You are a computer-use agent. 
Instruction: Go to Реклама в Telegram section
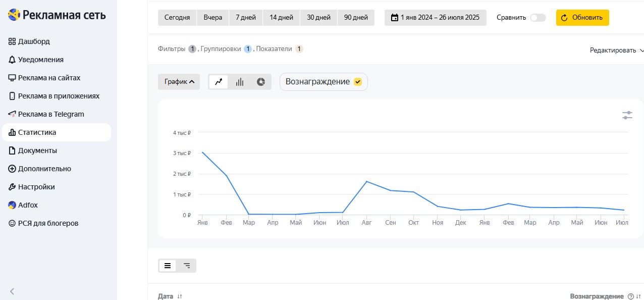click(x=50, y=114)
